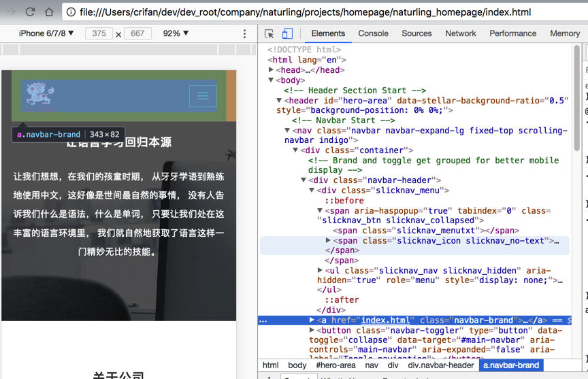Click the forward navigation arrow

[x=11, y=12]
